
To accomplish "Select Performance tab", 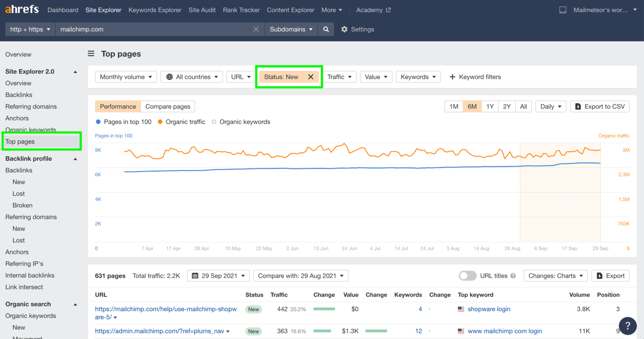I will coord(118,106).
